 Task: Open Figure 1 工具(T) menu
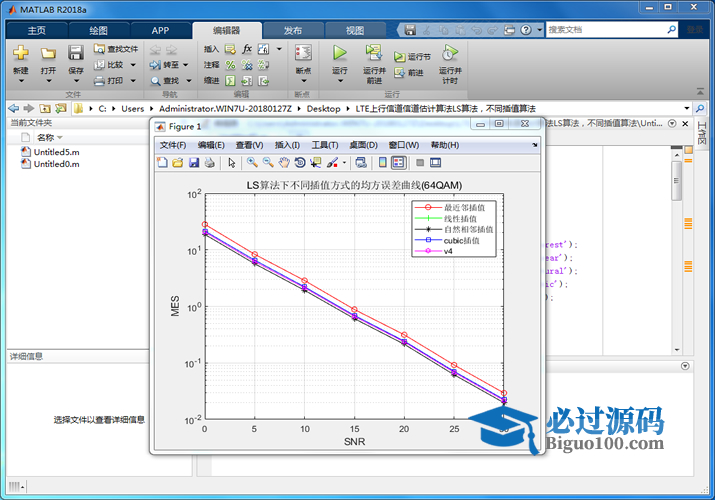325,145
